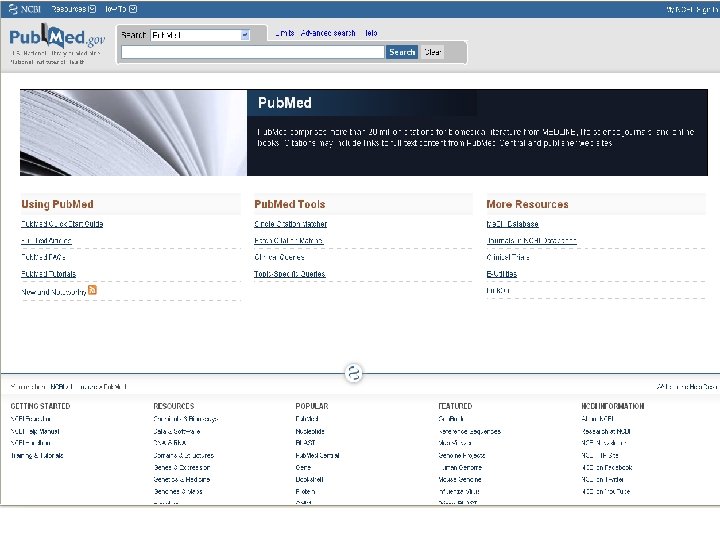Click the NCBI logo in the top bar
The width and height of the screenshot is (720, 540).
point(24,9)
